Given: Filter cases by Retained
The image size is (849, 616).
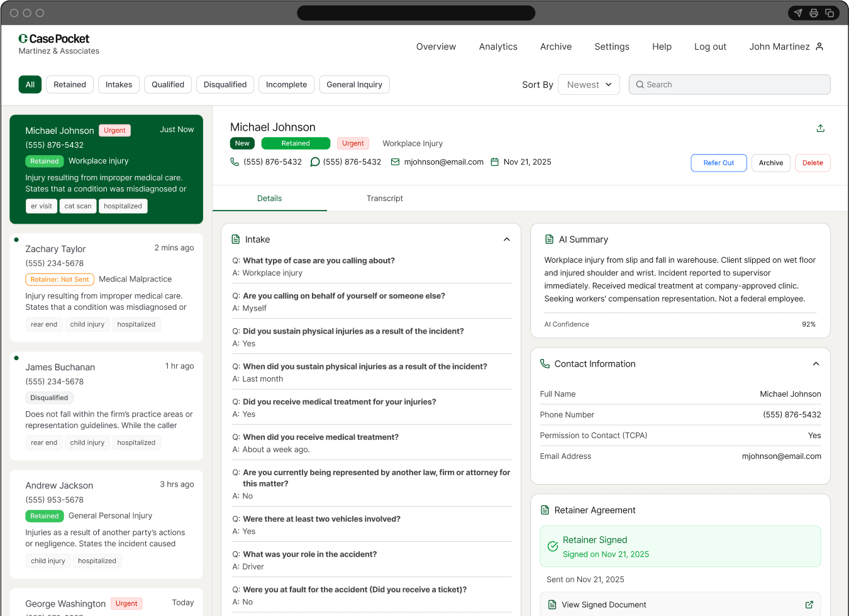Looking at the screenshot, I should 70,85.
